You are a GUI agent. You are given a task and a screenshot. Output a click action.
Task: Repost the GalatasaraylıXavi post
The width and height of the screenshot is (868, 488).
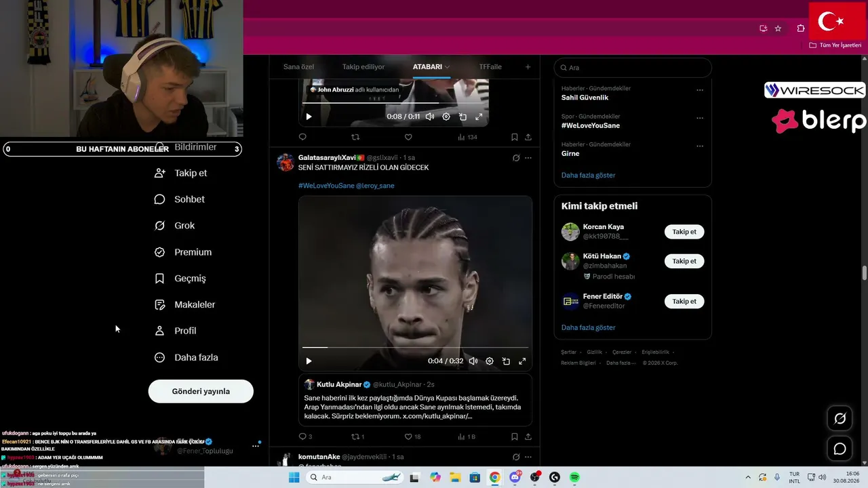coord(355,437)
